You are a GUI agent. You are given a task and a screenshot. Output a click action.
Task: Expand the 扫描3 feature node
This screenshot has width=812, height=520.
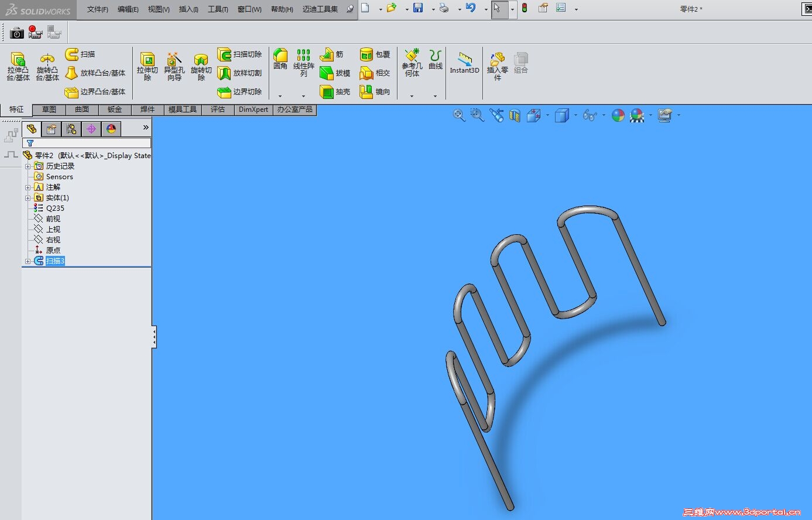[28, 261]
